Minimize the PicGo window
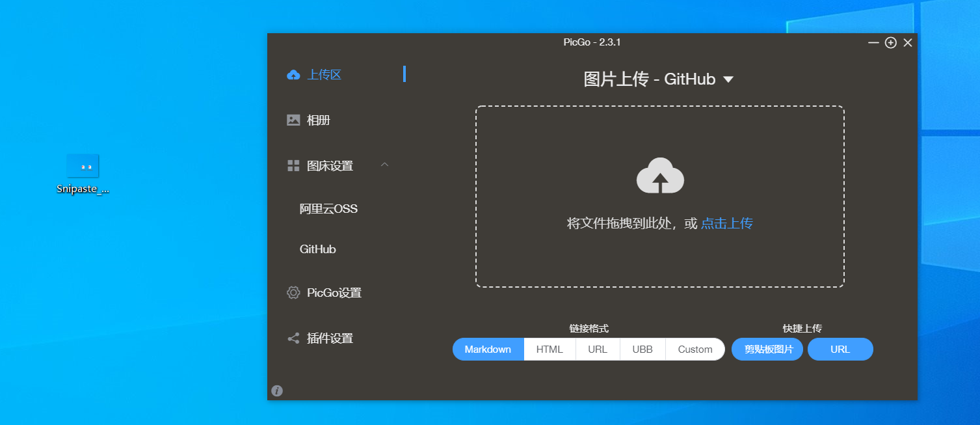 [x=873, y=42]
